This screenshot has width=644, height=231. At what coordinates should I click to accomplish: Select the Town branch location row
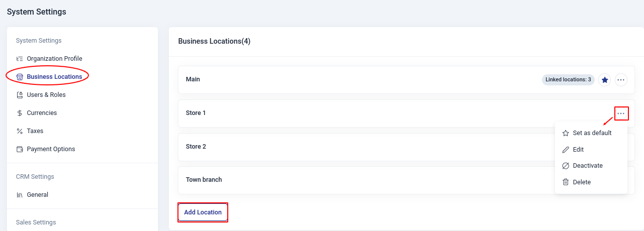tap(352, 180)
